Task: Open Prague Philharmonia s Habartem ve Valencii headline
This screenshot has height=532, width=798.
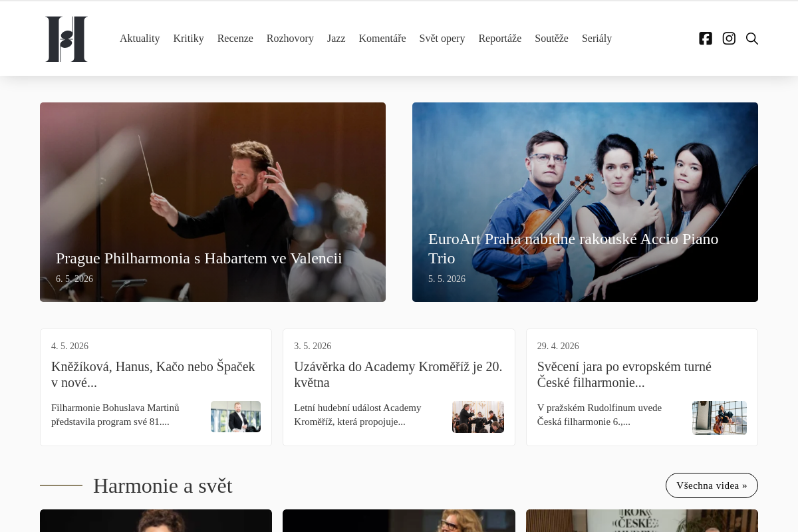Action: (x=199, y=258)
